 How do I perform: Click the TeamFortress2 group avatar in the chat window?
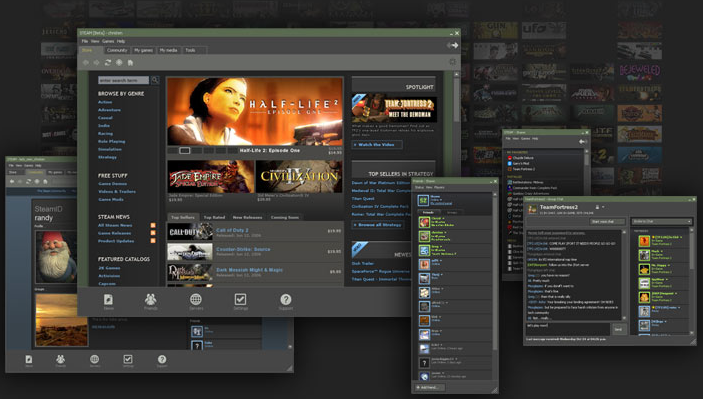click(533, 209)
